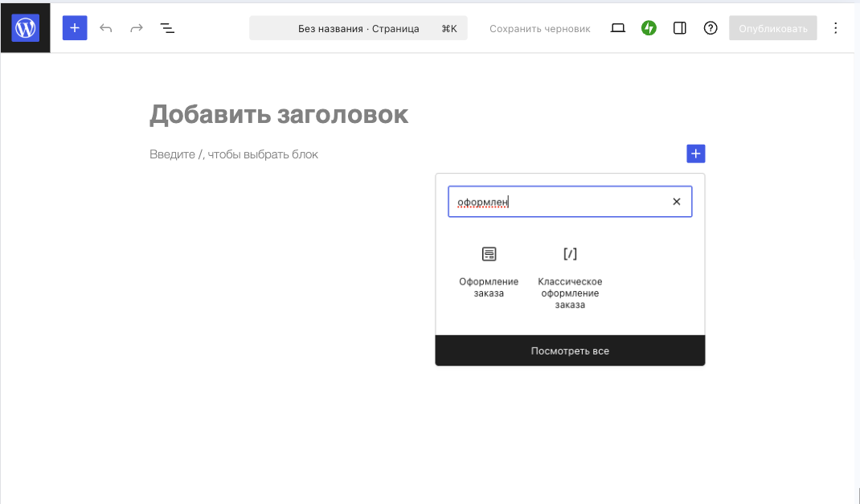
Task: Open the Document Overview list icon
Action: (x=167, y=27)
